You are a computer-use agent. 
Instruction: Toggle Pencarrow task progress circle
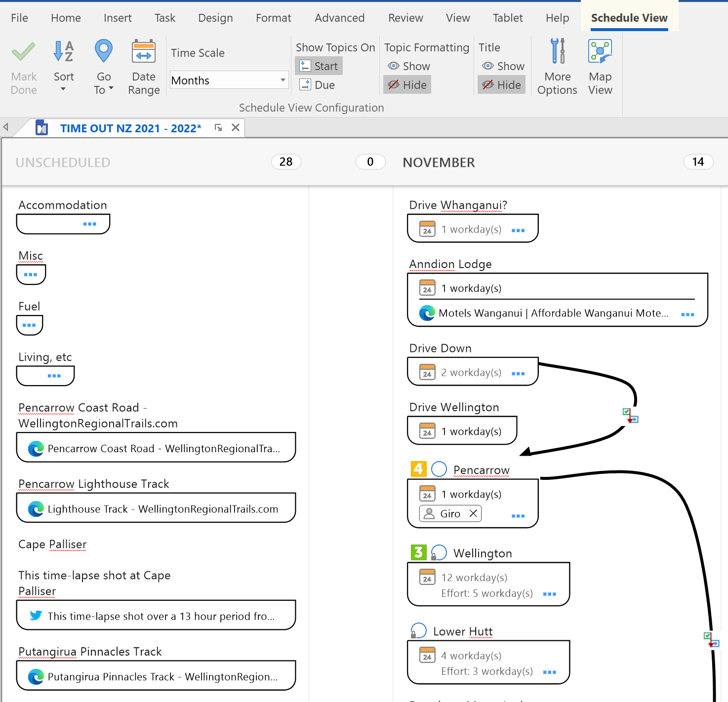pyautogui.click(x=439, y=469)
